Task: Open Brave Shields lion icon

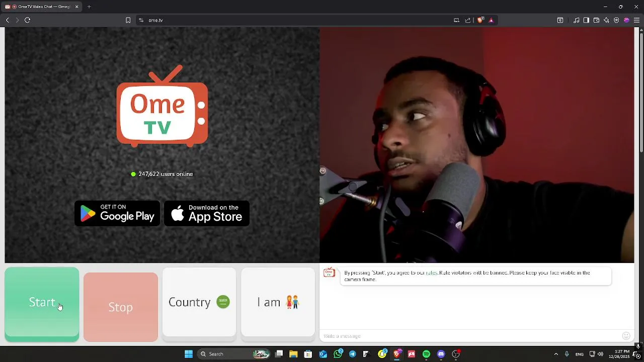Action: click(480, 20)
